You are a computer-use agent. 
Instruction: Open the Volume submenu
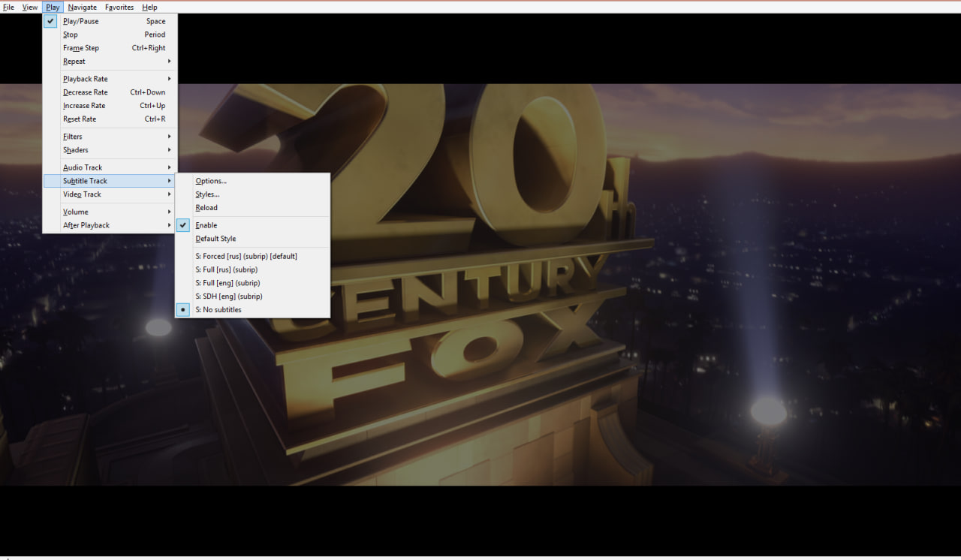tap(75, 211)
